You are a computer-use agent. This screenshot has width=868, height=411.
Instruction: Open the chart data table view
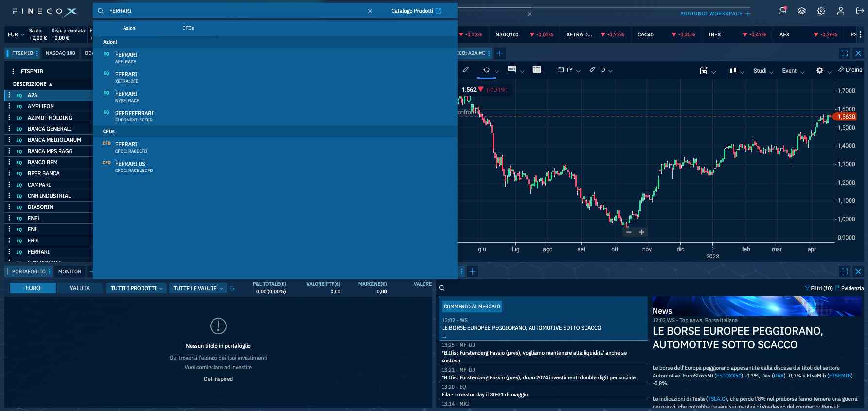tap(537, 69)
